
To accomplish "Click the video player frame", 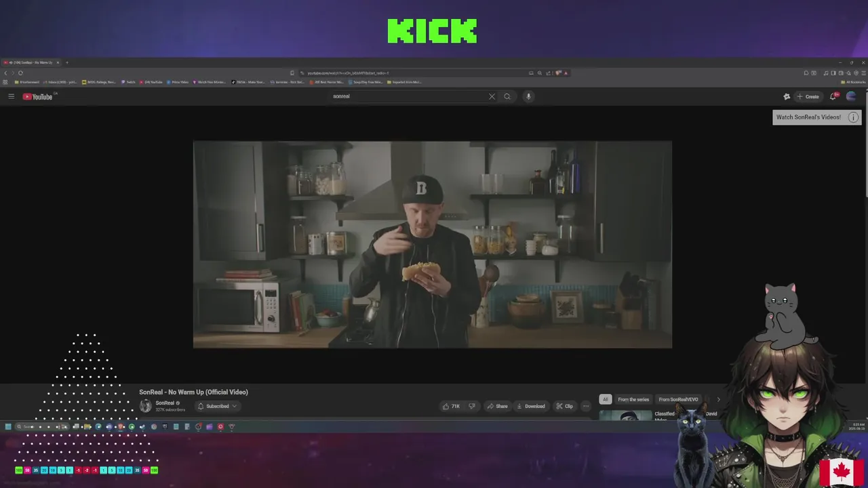I will 433,245.
